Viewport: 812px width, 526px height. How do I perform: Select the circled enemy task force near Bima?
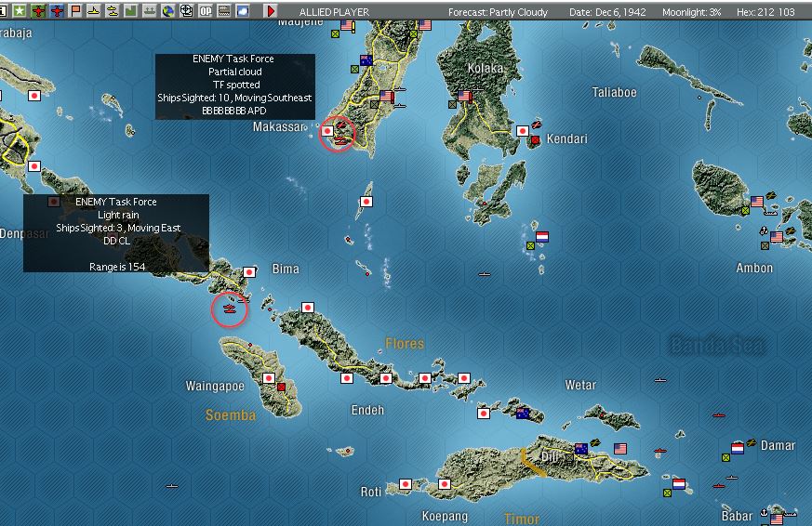tap(230, 309)
